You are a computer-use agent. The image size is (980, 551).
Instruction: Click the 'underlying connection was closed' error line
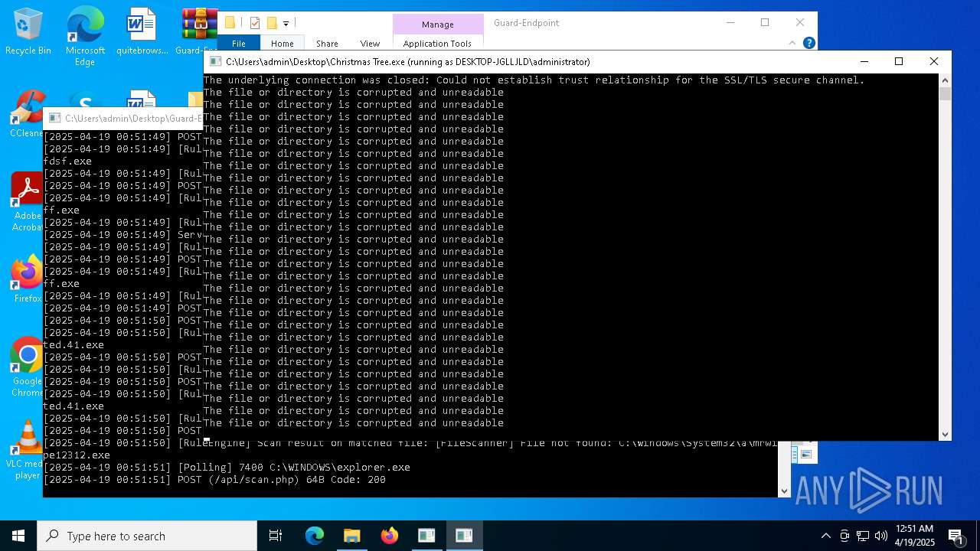[534, 80]
